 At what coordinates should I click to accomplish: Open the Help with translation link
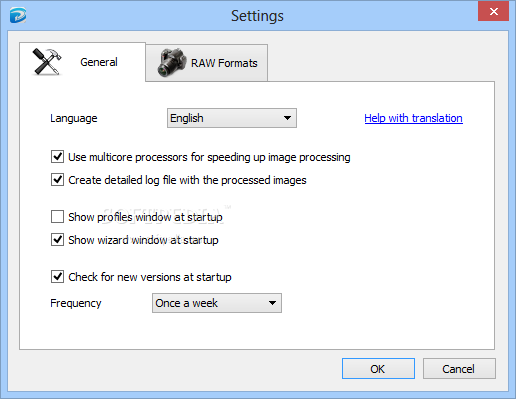[413, 118]
